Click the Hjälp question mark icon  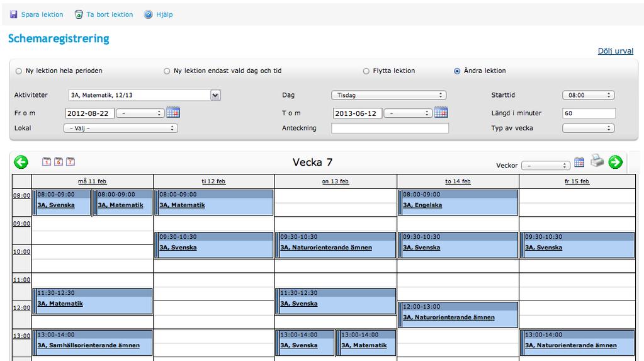149,14
